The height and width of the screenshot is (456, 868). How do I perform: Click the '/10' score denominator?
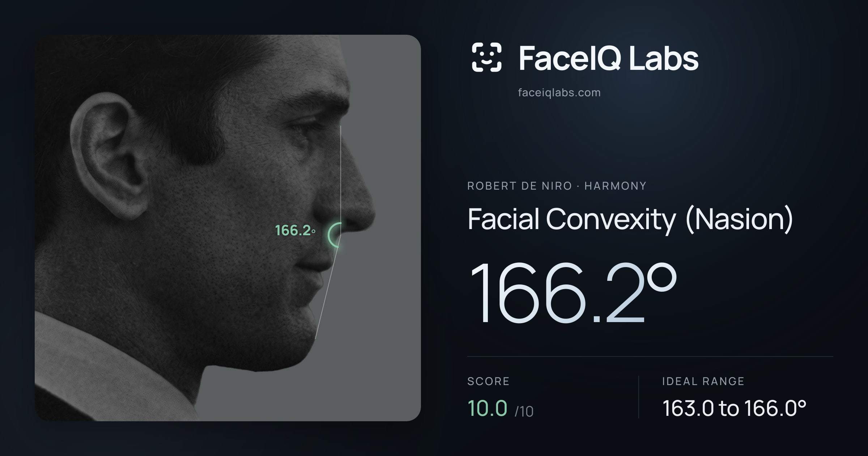point(524,411)
